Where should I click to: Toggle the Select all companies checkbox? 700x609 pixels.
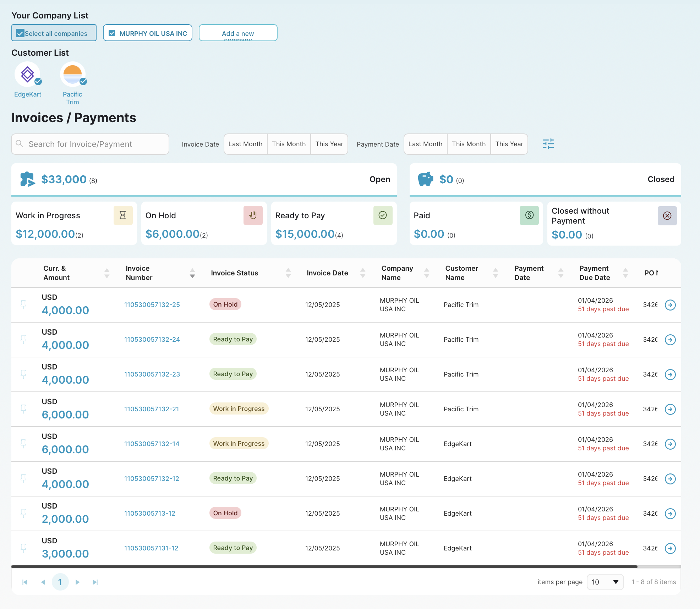(x=20, y=33)
